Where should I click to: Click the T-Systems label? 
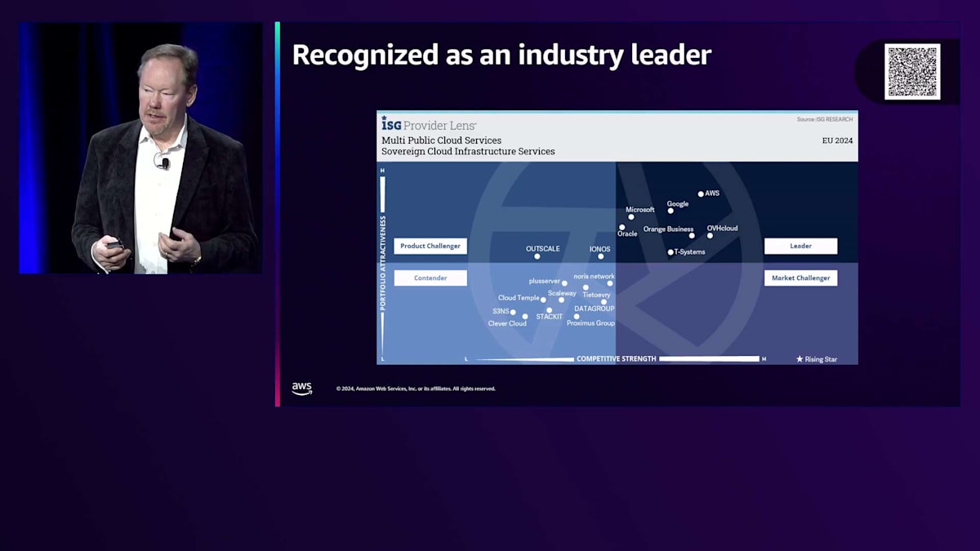coord(689,252)
